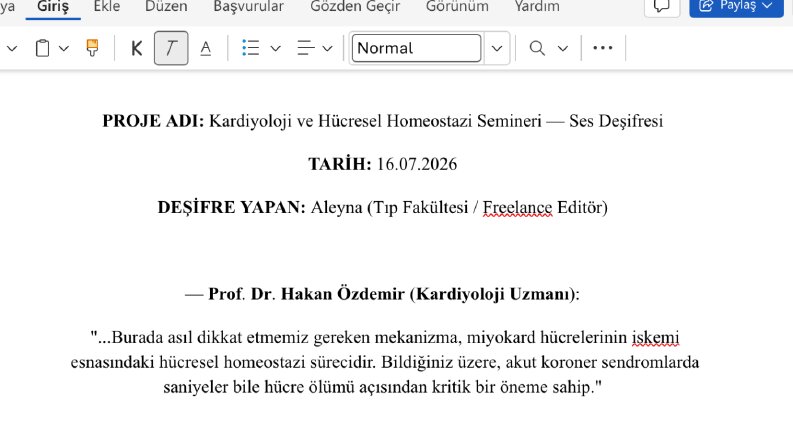This screenshot has width=793, height=446.
Task: Open the More options ellipsis menu
Action: click(x=603, y=48)
